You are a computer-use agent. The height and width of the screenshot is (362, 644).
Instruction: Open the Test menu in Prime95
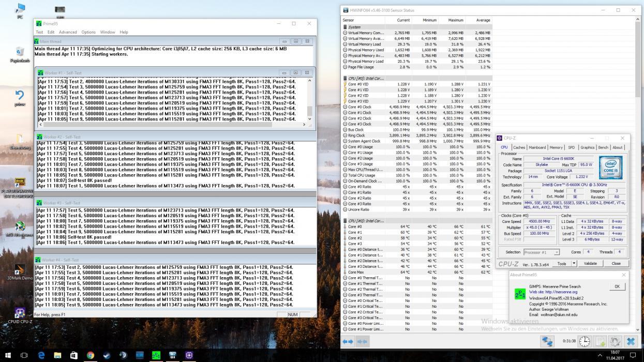(39, 32)
